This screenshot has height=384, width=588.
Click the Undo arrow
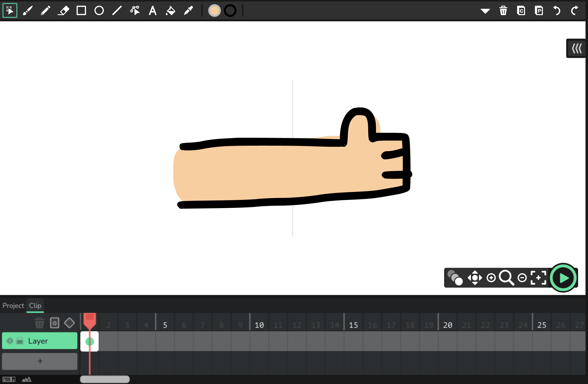tap(557, 10)
